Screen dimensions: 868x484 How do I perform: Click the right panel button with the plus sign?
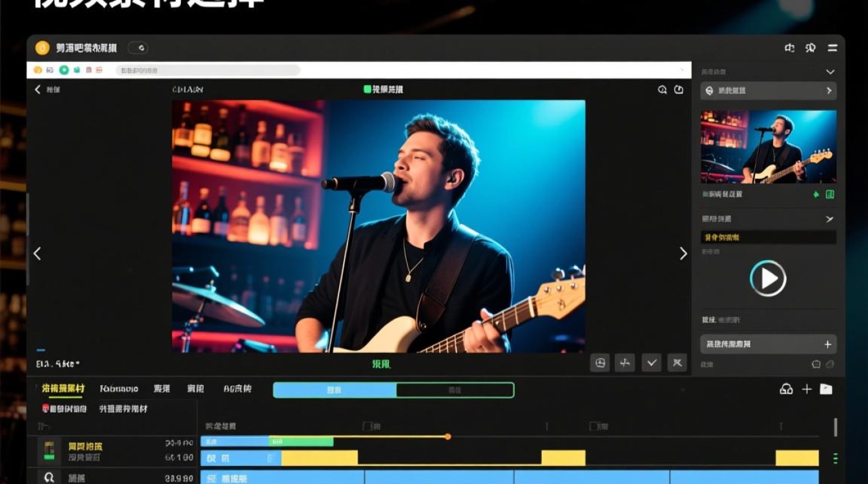(x=769, y=344)
